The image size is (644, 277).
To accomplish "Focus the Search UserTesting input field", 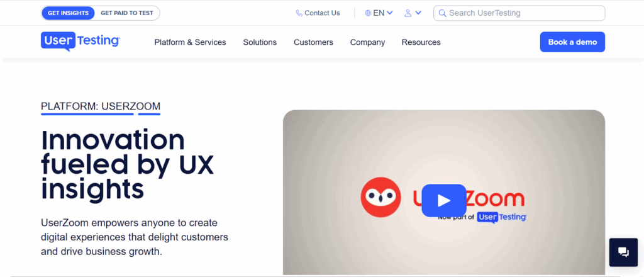I will pos(522,13).
